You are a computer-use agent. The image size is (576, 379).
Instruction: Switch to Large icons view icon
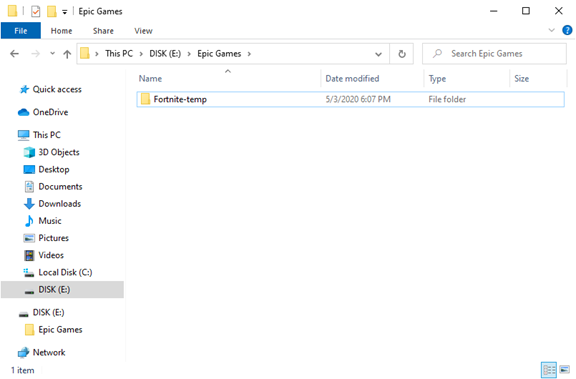tap(565, 369)
